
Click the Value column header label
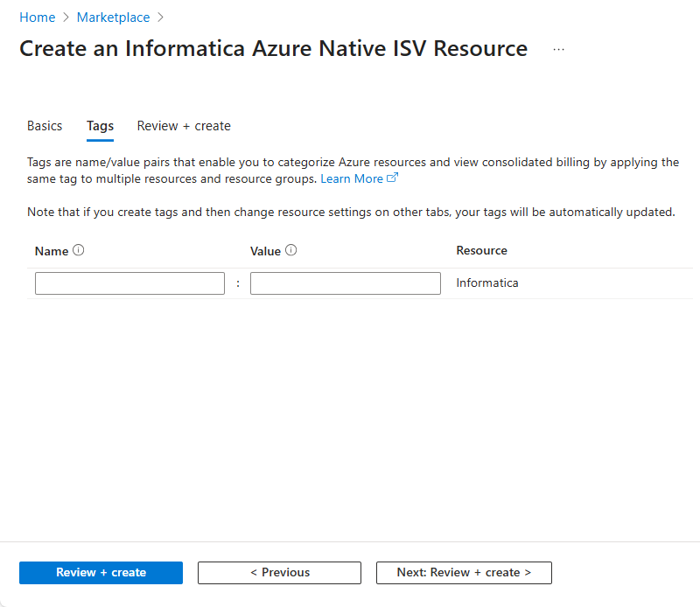266,251
